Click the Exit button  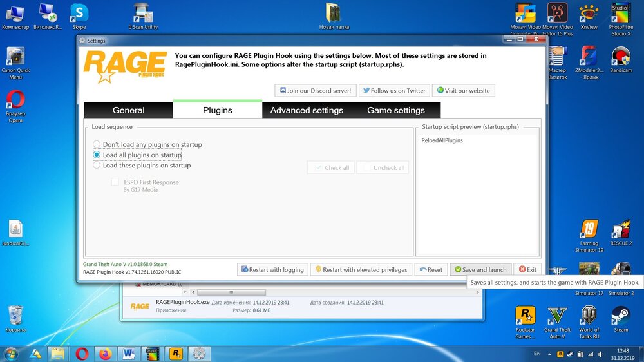[527, 269]
